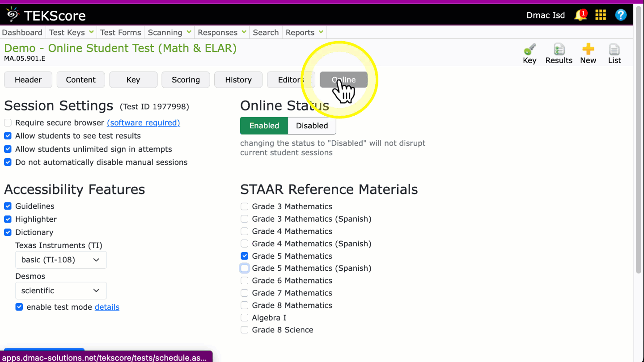Check Grade 4 Mathematics reference material
Viewport: 644px width, 362px height.
pyautogui.click(x=244, y=232)
